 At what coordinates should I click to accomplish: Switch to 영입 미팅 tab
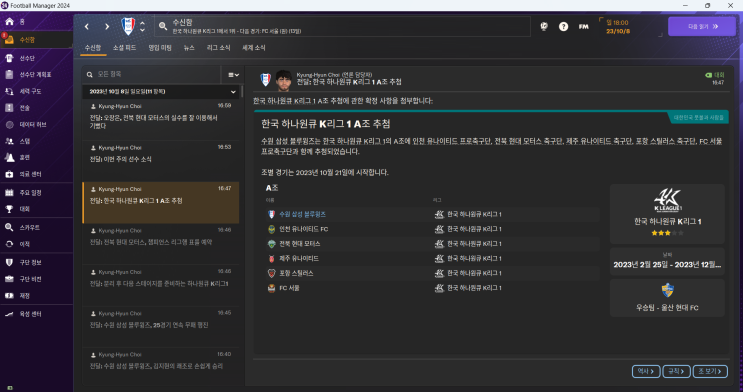(160, 48)
